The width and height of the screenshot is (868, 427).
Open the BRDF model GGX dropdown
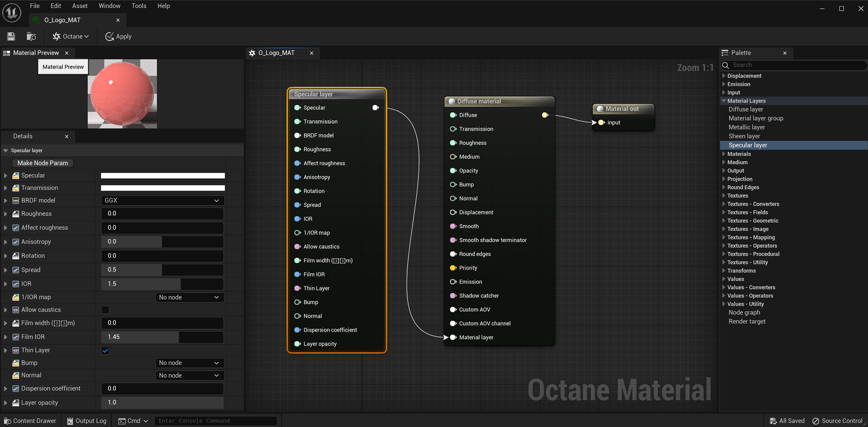pos(163,200)
